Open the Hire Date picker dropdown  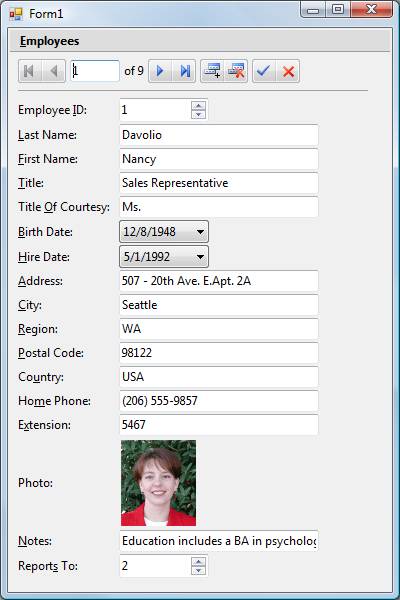[200, 257]
